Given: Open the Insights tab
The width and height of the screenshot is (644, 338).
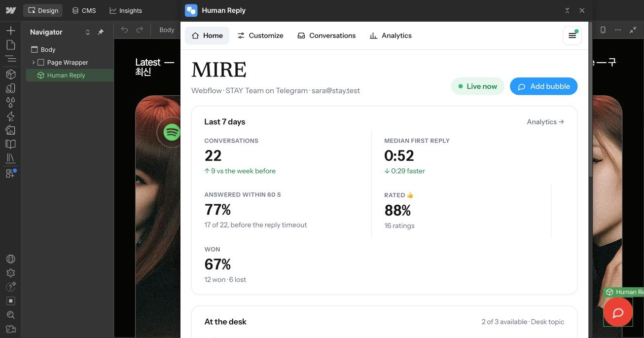Looking at the screenshot, I should click(x=126, y=10).
